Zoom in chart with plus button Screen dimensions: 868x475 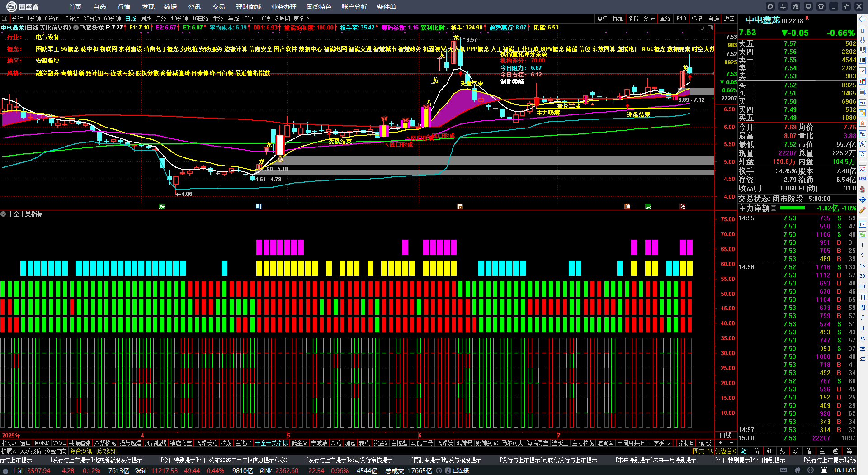coord(721,443)
